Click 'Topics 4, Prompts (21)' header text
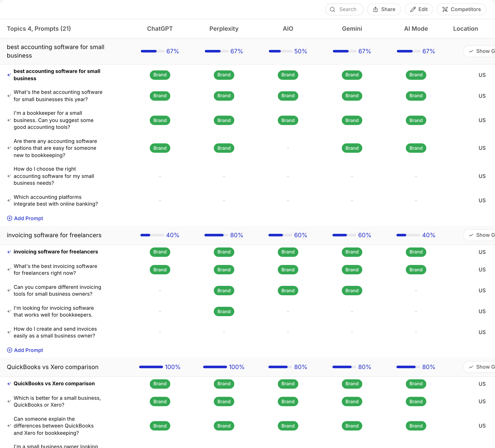Viewport: 495px width, 448px height. coord(39,29)
